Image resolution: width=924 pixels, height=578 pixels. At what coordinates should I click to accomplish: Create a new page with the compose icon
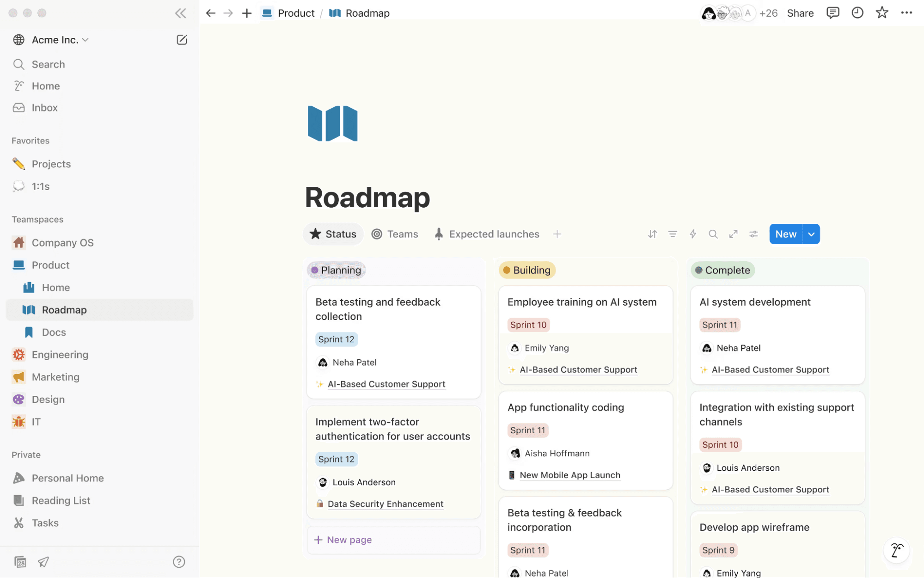pos(182,40)
